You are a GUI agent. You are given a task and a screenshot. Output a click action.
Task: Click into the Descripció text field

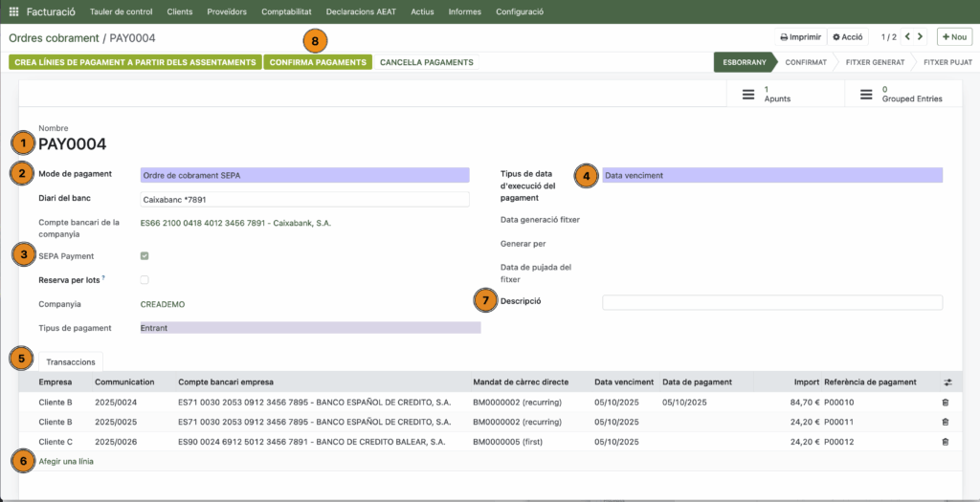[771, 302]
